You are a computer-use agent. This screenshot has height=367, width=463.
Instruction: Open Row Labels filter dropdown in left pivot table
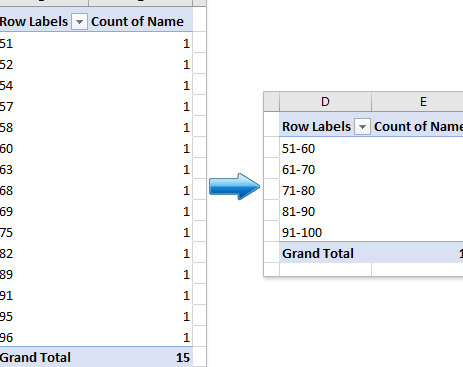coord(79,22)
